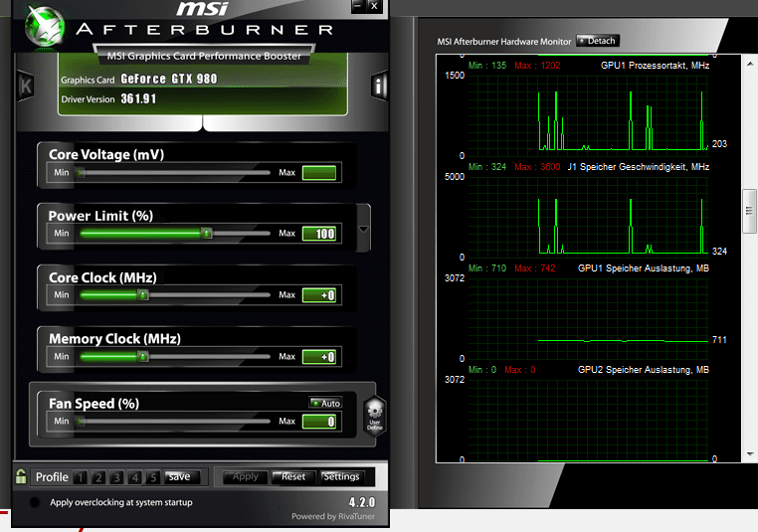The height and width of the screenshot is (532, 758).
Task: Click the Core Clock +0 value field
Action: tap(319, 295)
